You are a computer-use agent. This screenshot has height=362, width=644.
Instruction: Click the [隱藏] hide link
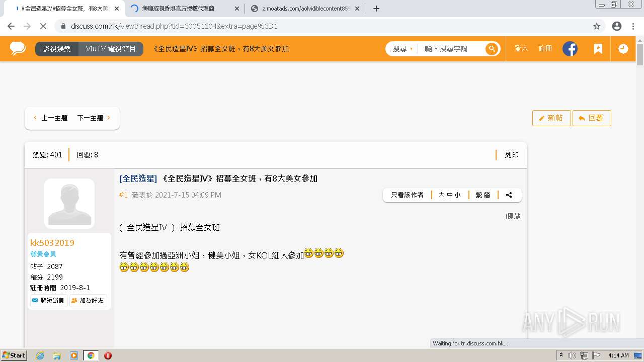click(514, 216)
